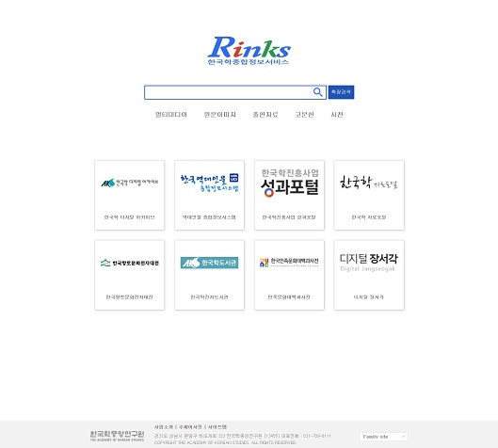The height and width of the screenshot is (448, 498).
Task: Open the 사업소개 footer link
Action: [x=164, y=427]
